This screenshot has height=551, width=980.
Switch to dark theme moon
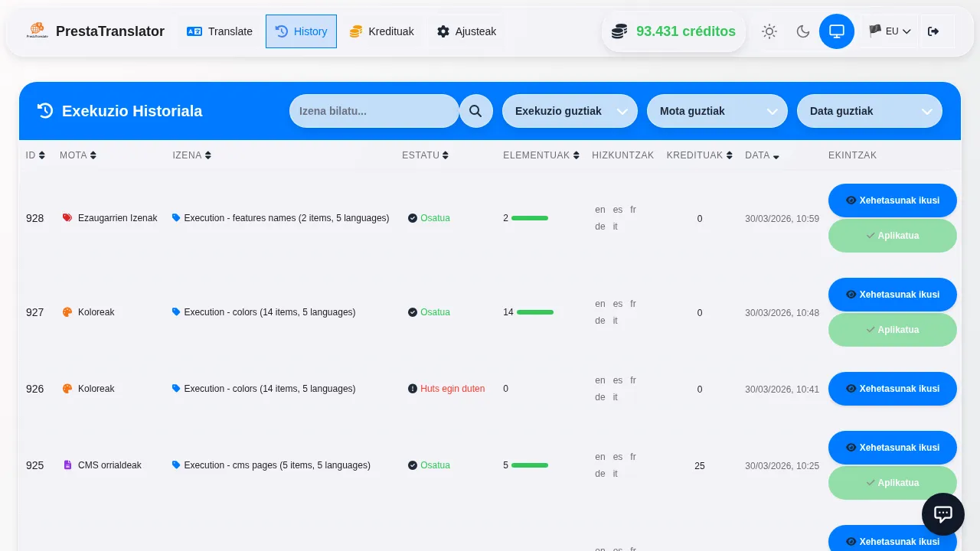click(x=802, y=31)
